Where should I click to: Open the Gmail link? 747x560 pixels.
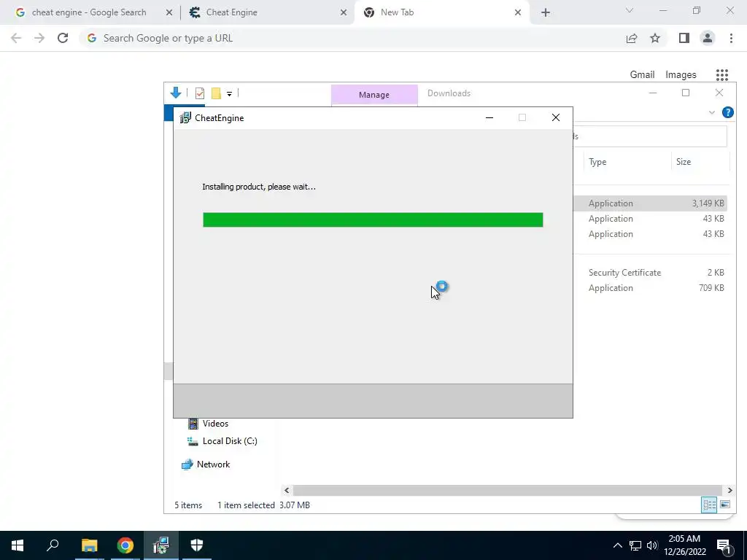coord(642,75)
